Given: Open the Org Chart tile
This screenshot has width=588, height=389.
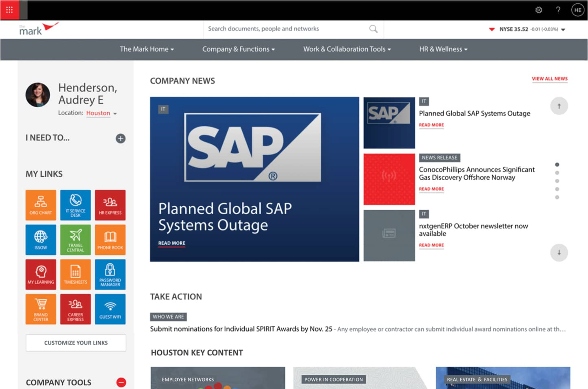Looking at the screenshot, I should click(x=41, y=205).
